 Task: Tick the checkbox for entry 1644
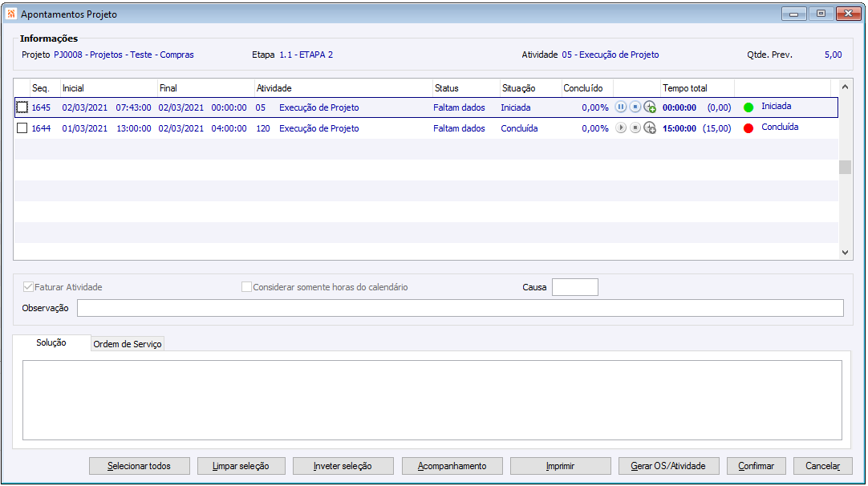[x=22, y=128]
